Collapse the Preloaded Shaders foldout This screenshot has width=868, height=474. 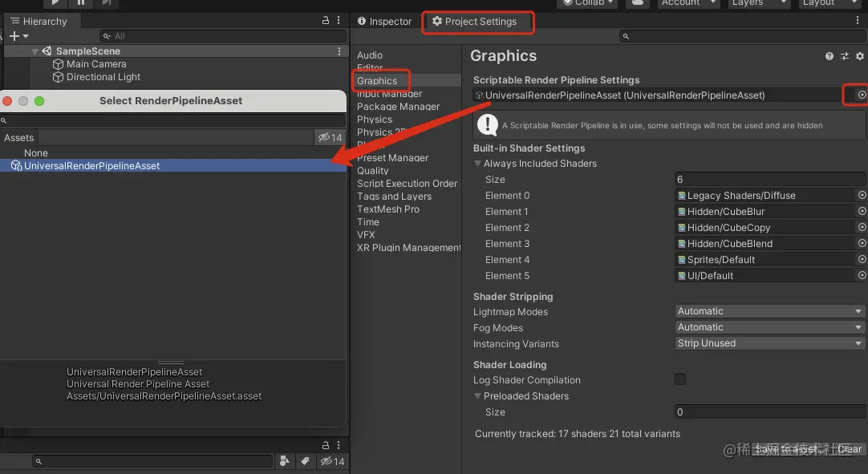click(x=477, y=396)
